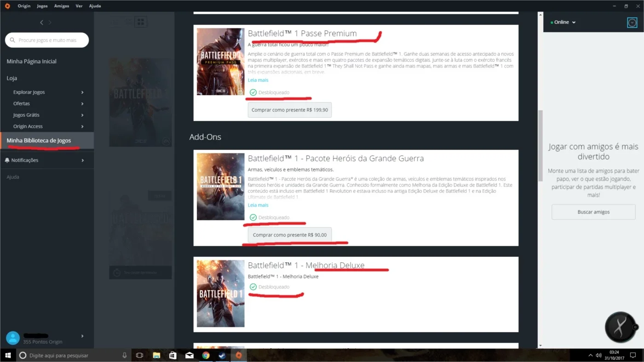Go back with the left navigation arrow
Viewport: 644px width, 362px height.
[x=41, y=23]
